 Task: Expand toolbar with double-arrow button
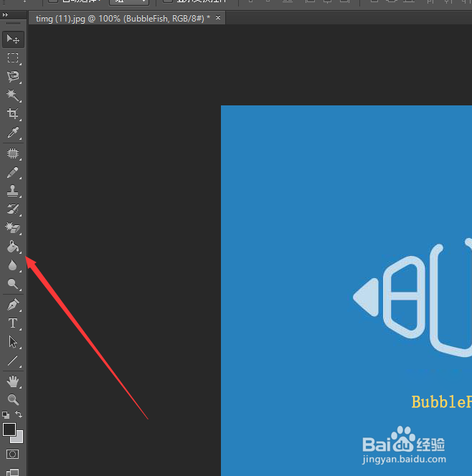tap(5, 14)
